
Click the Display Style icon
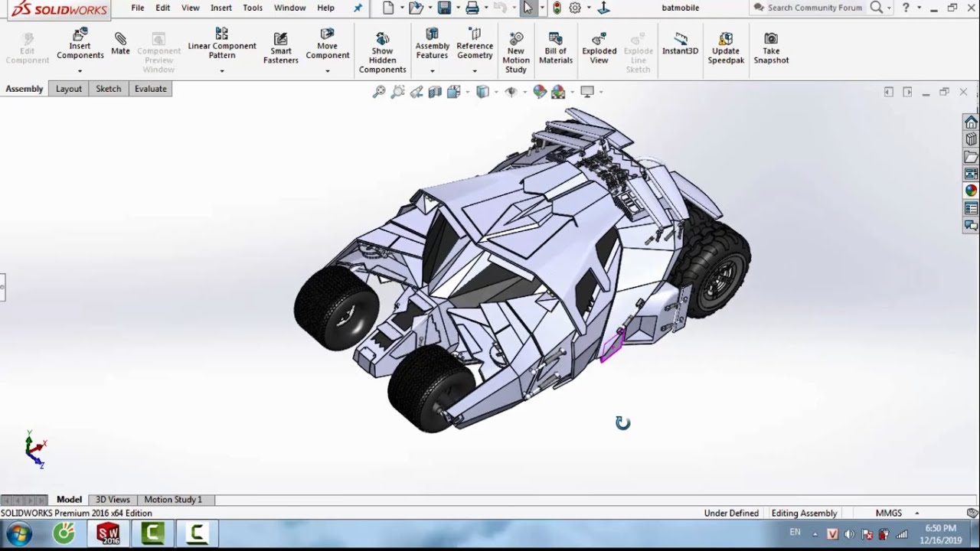coord(482,92)
